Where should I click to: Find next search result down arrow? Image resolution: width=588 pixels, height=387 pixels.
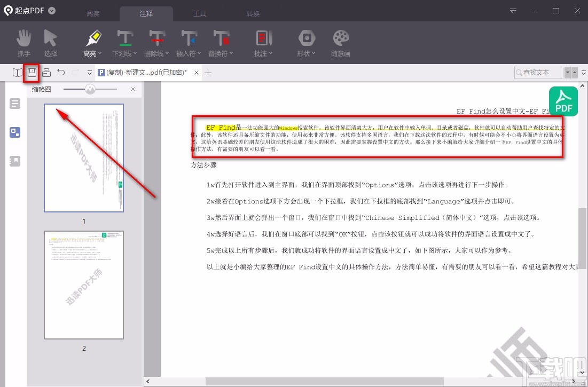coord(567,73)
